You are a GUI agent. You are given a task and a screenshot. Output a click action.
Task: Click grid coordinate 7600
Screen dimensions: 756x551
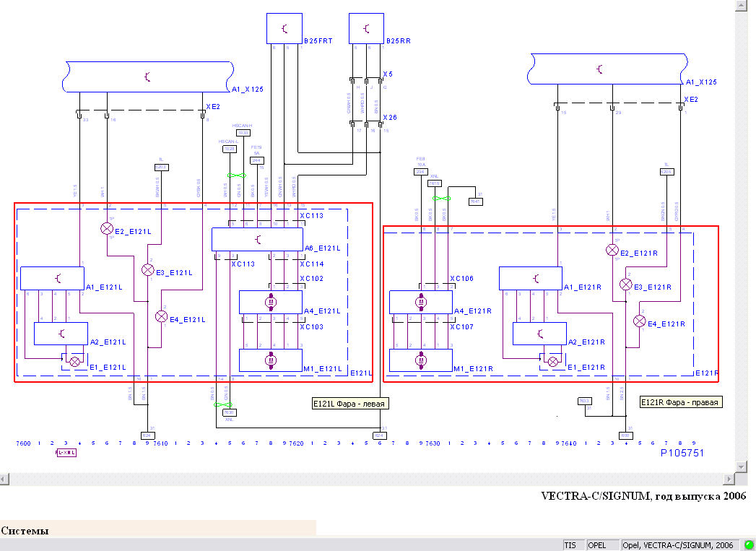(x=23, y=443)
